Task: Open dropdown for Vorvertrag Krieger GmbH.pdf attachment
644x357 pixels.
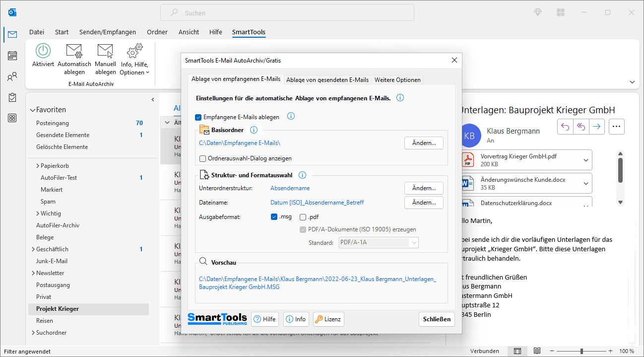Action: point(586,160)
